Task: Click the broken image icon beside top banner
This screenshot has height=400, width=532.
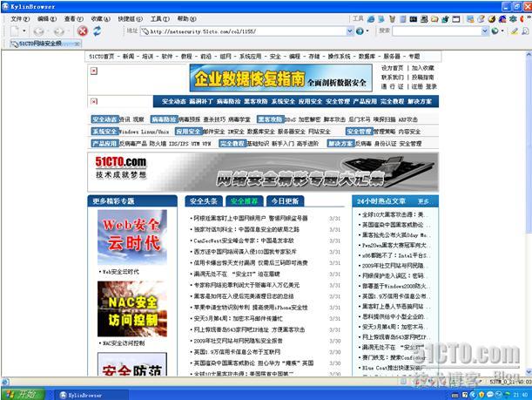Action: pos(94,71)
